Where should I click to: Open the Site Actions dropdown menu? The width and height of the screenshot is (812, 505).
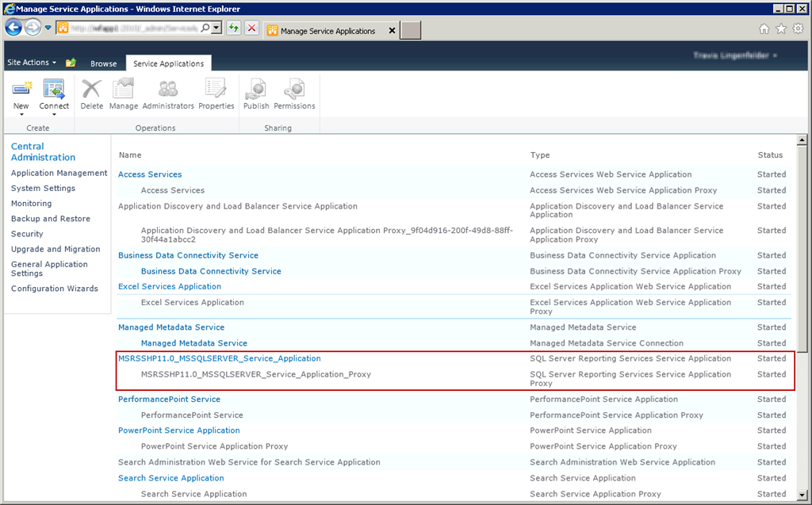pos(32,62)
